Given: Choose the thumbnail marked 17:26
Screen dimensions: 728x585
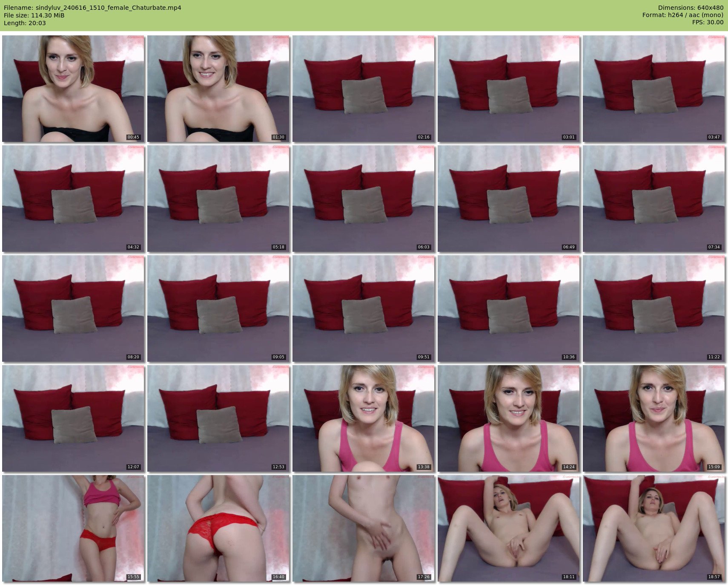Looking at the screenshot, I should [364, 528].
